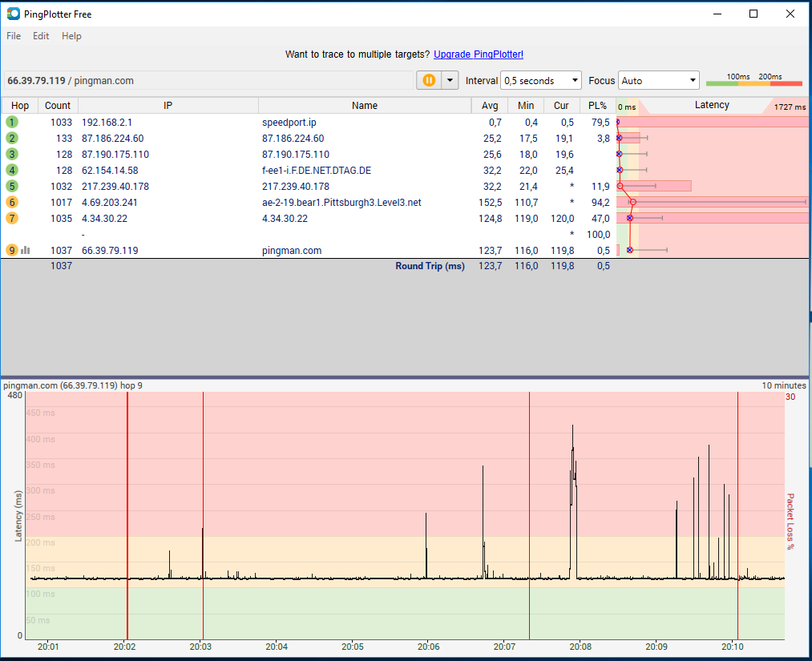Viewport: 812px width, 661px height.
Task: Click the hop 6 latency circle marker in the graph
Action: tap(632, 202)
